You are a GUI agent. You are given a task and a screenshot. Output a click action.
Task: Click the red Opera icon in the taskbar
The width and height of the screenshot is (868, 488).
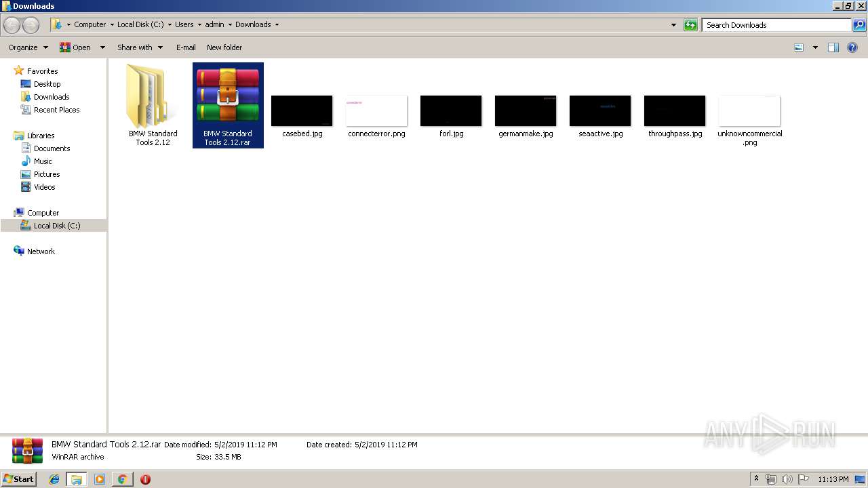point(145,479)
